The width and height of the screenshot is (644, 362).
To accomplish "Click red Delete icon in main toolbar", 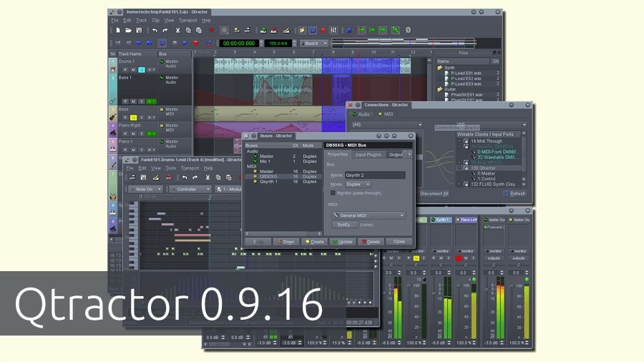I will coord(211,30).
